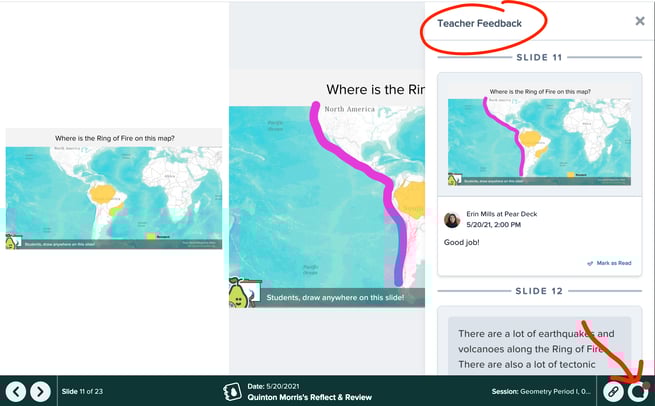Click the link icon in bottom bar
Screen dimensions: 655x406
(x=613, y=391)
